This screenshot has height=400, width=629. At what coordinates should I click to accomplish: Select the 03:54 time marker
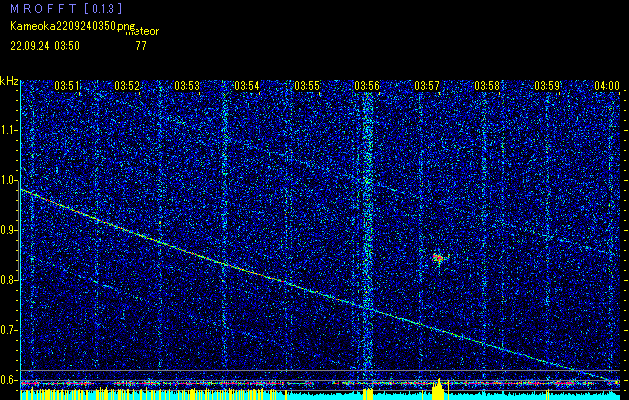tap(247, 85)
